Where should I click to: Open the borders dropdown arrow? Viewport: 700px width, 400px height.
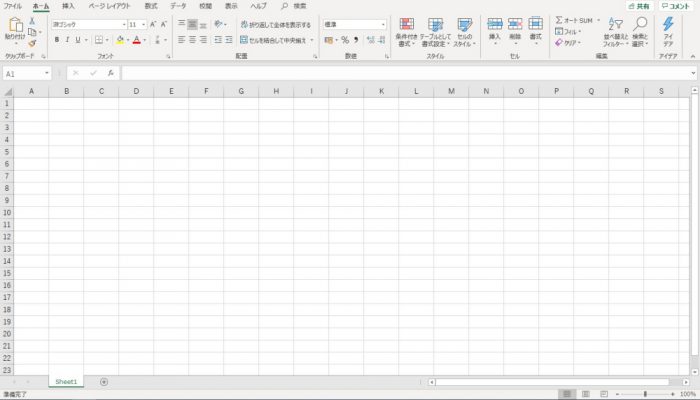[107, 40]
